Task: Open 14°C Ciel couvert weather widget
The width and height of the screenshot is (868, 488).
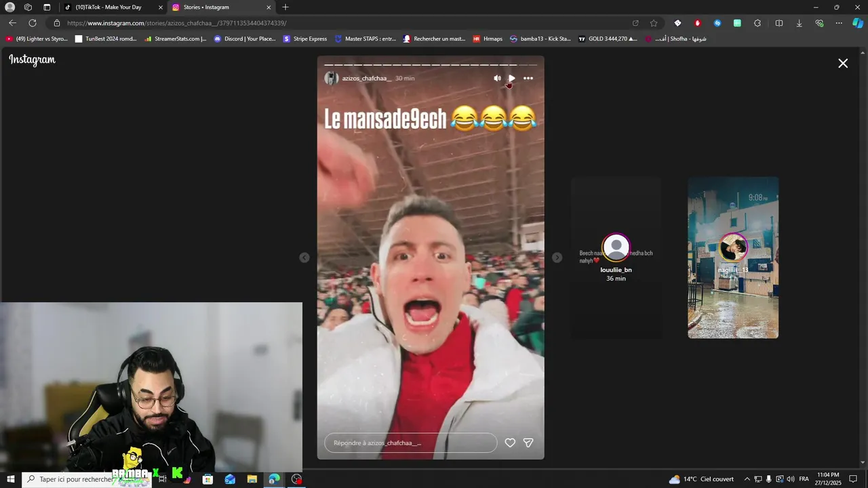Action: [x=702, y=479]
